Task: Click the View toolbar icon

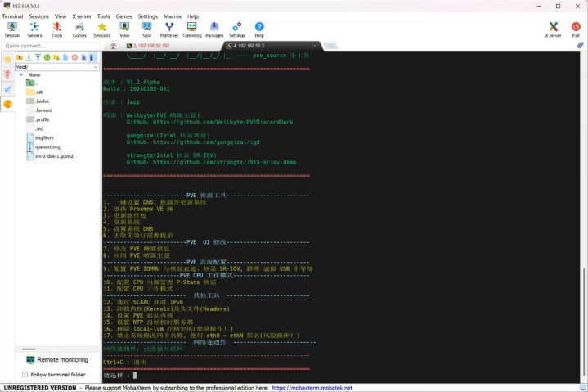Action: tap(124, 29)
